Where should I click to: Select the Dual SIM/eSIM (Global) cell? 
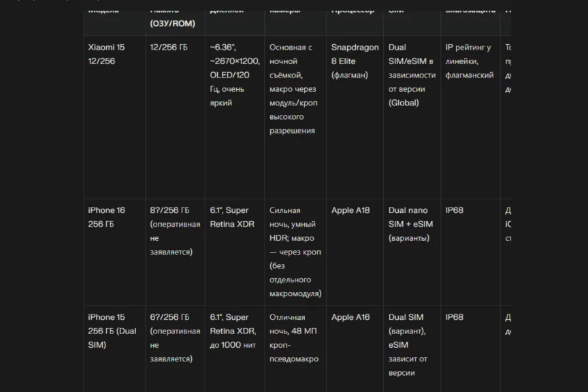pos(412,75)
